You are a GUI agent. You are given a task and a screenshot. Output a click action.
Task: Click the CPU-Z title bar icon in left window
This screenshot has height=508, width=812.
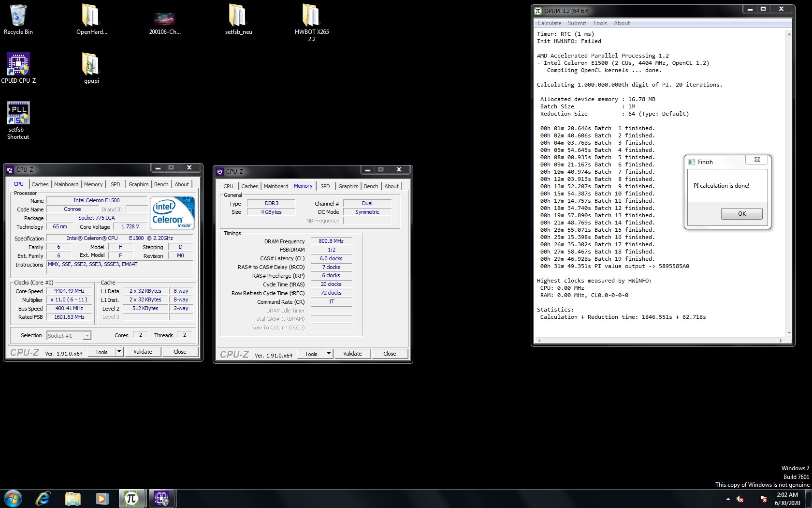(x=10, y=170)
